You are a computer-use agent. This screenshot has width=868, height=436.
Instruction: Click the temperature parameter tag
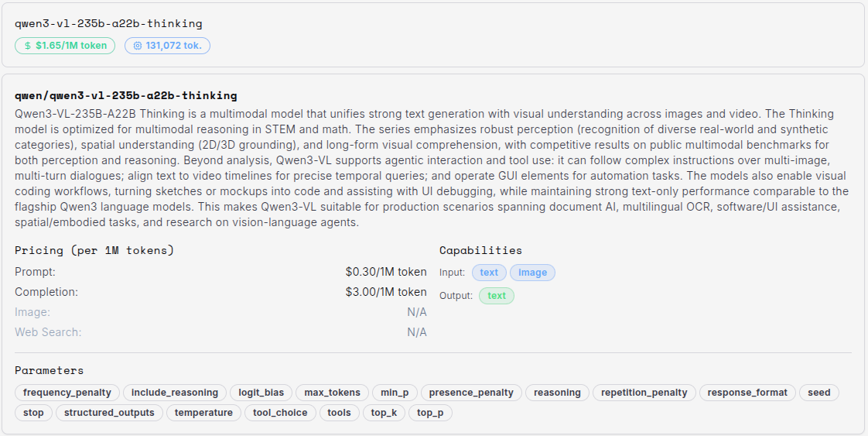click(x=203, y=413)
